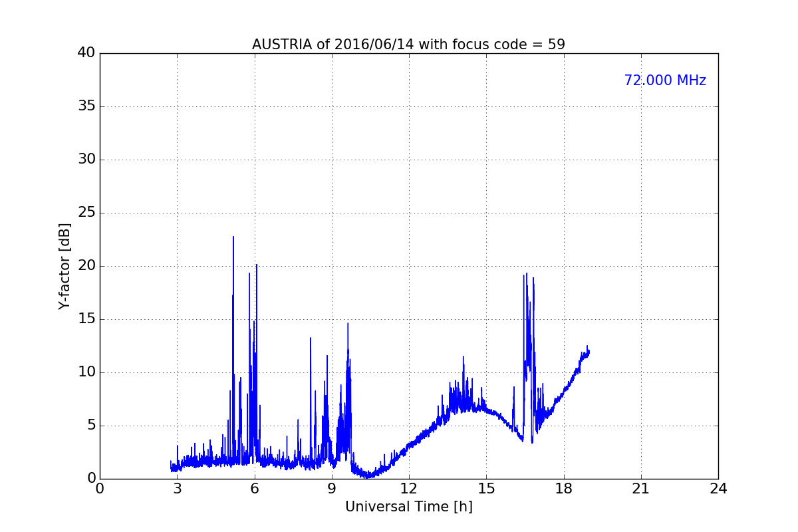Click the x-axis tick label '12'
The image size is (798, 532).
pyautogui.click(x=409, y=489)
